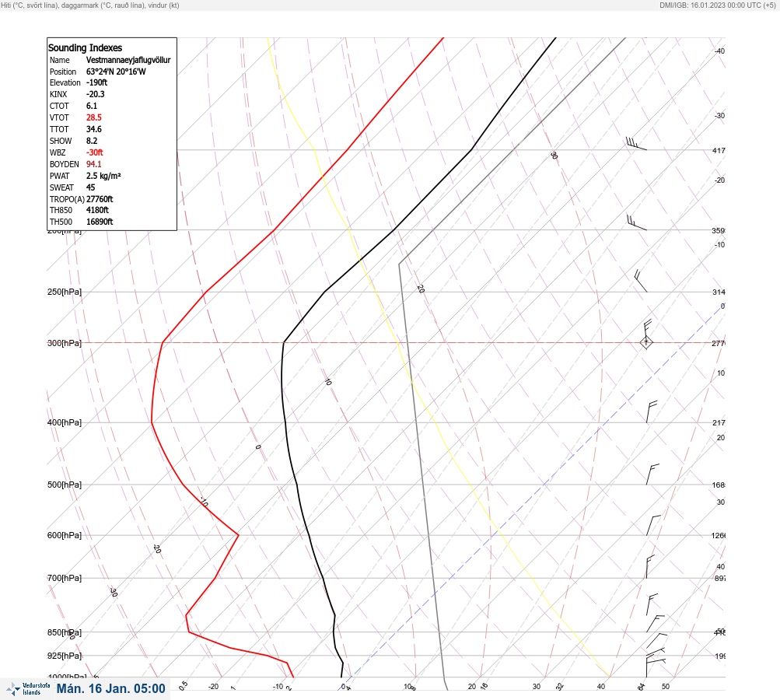Select the 400[hPa] pressure label

(65, 422)
